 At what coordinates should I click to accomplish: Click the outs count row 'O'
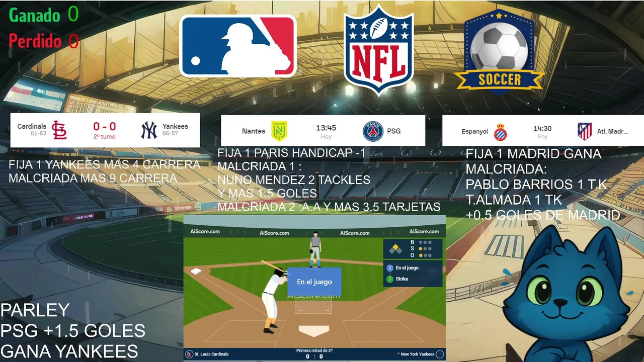point(421,255)
